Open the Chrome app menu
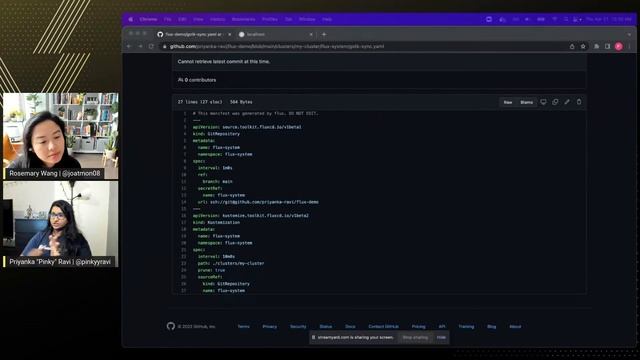The width and height of the screenshot is (640, 360). coord(148,19)
